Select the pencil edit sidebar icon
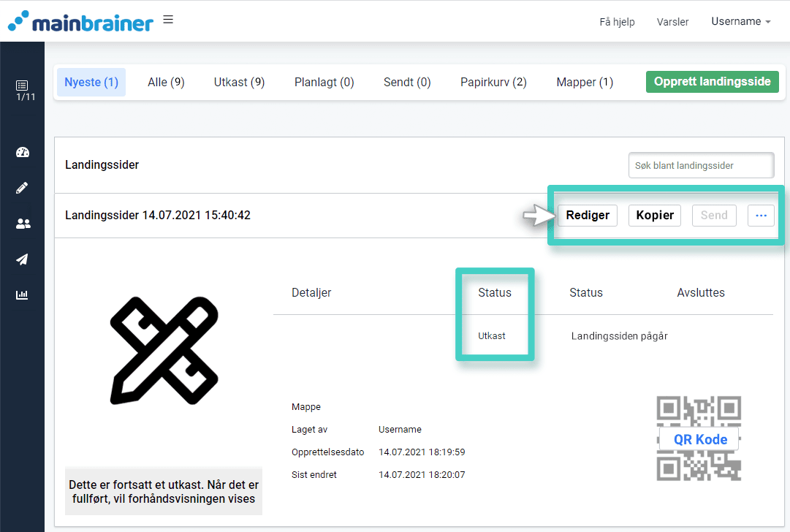 (22, 188)
